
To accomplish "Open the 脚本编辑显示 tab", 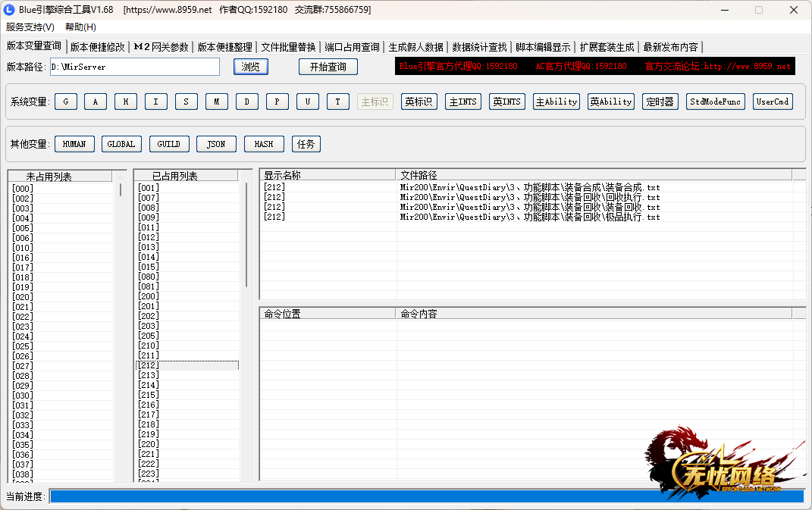I will (543, 47).
